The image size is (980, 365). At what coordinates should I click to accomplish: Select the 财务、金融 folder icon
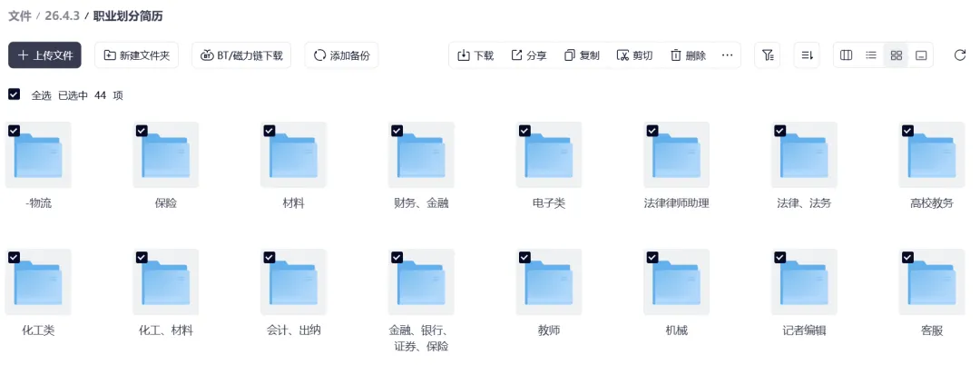point(421,155)
